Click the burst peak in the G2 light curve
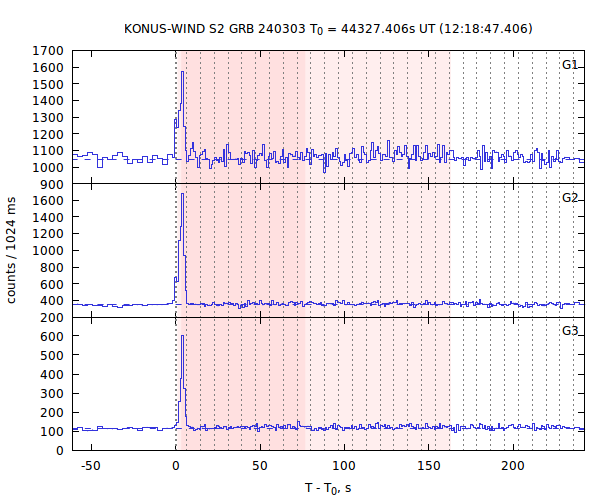 coord(183,194)
